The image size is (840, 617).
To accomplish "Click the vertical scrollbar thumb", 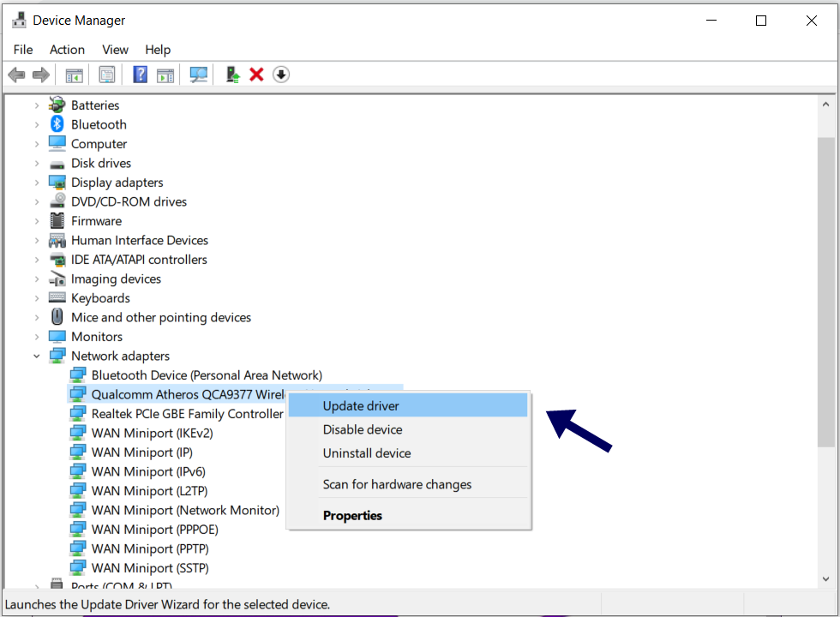I will click(825, 291).
